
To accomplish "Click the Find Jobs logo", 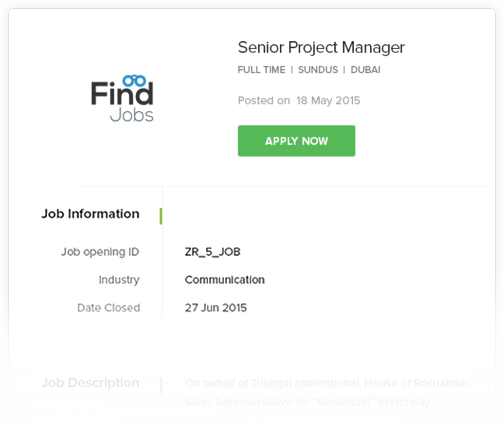I will 122,101.
